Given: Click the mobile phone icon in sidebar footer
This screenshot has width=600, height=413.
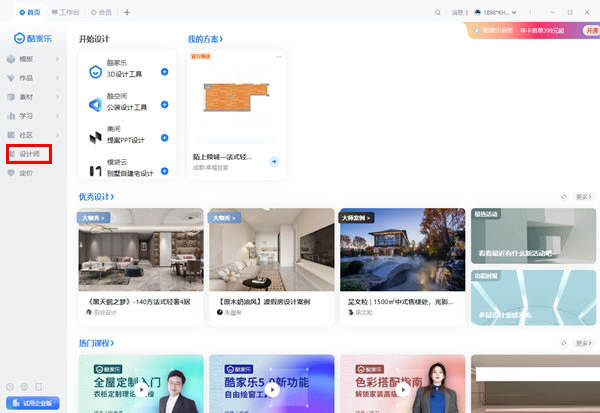Looking at the screenshot, I should click(39, 387).
